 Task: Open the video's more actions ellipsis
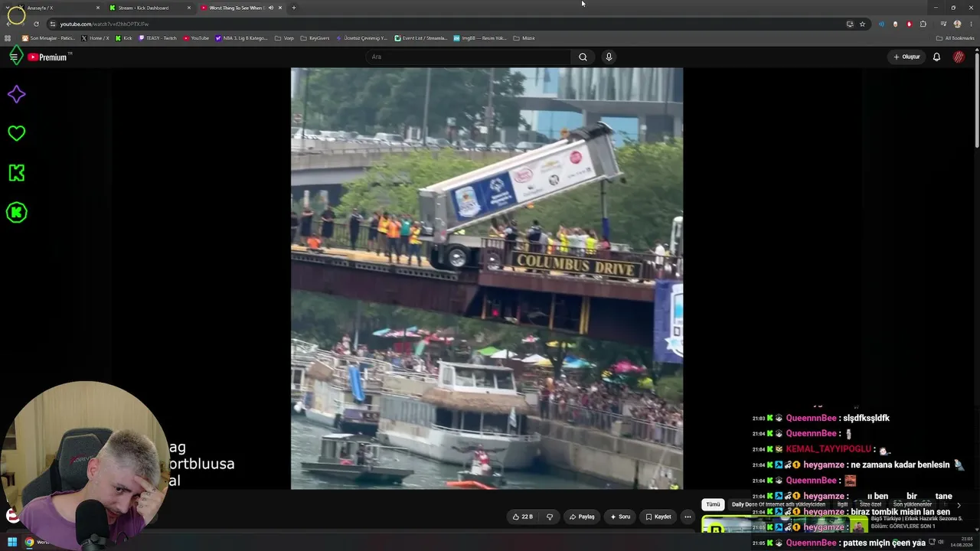[688, 517]
